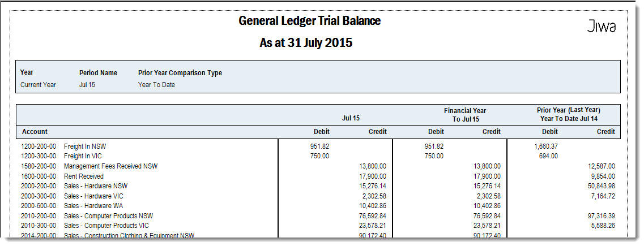Click Management Fees Received NSW row

point(318,166)
